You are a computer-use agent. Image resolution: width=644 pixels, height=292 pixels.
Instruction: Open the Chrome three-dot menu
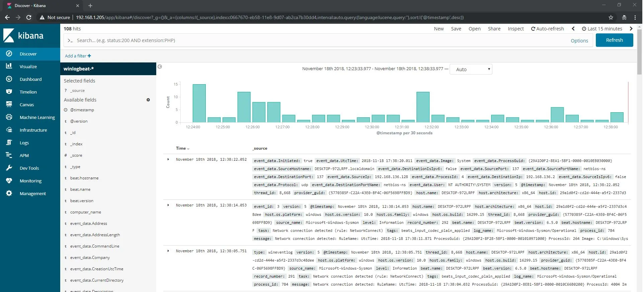(x=635, y=17)
